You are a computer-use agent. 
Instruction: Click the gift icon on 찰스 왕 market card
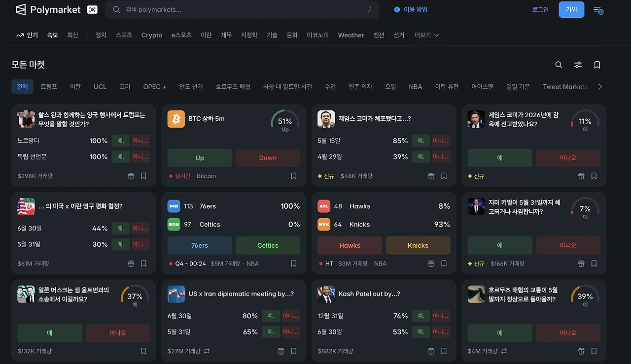coord(131,176)
